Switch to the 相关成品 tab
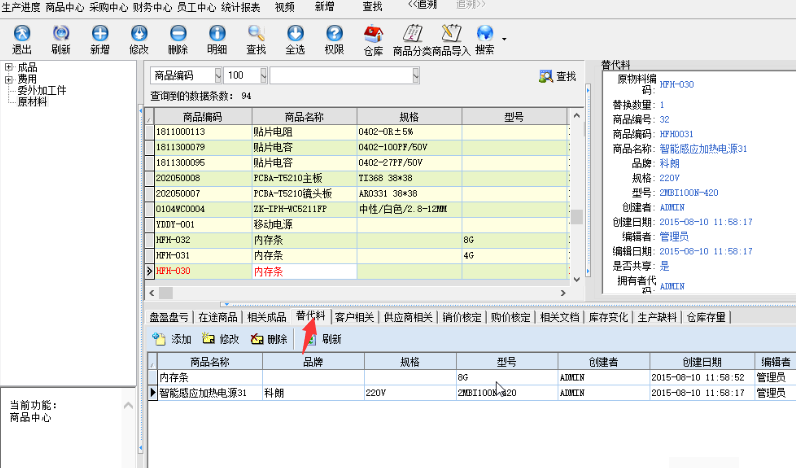Image resolution: width=796 pixels, height=468 pixels. [267, 317]
